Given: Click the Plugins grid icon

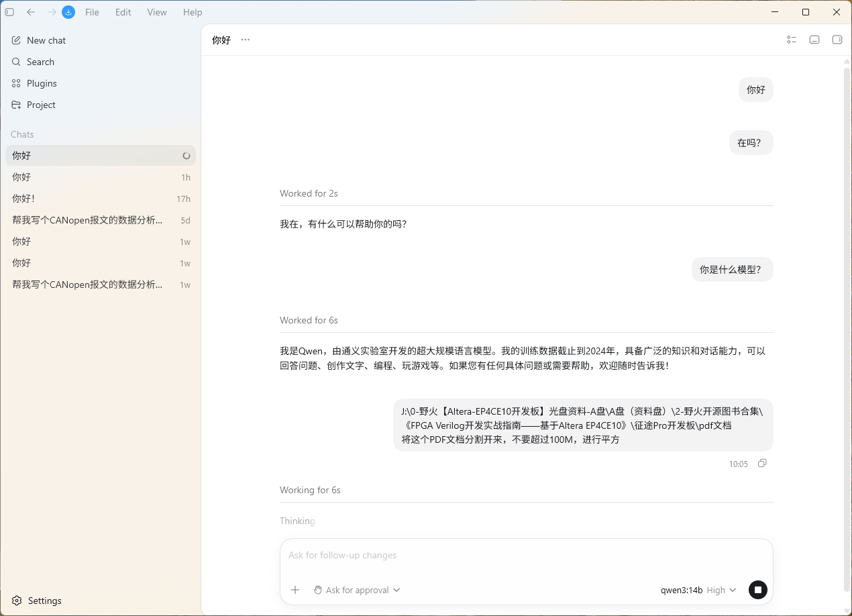Looking at the screenshot, I should (x=16, y=83).
